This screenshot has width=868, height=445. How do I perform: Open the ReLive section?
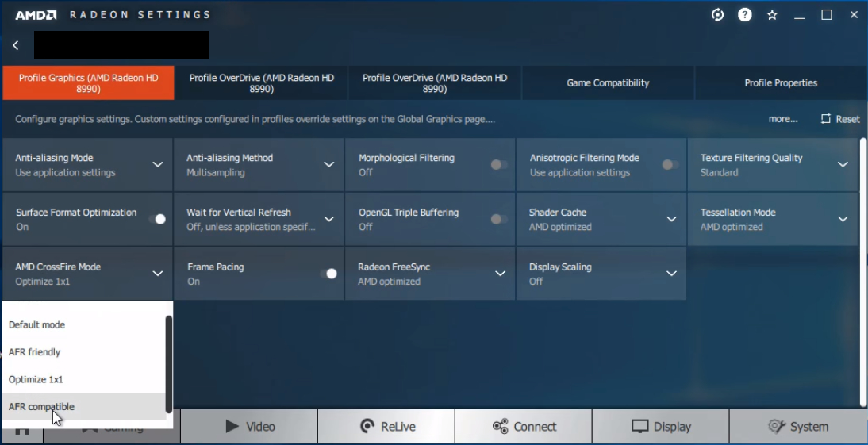(x=386, y=426)
